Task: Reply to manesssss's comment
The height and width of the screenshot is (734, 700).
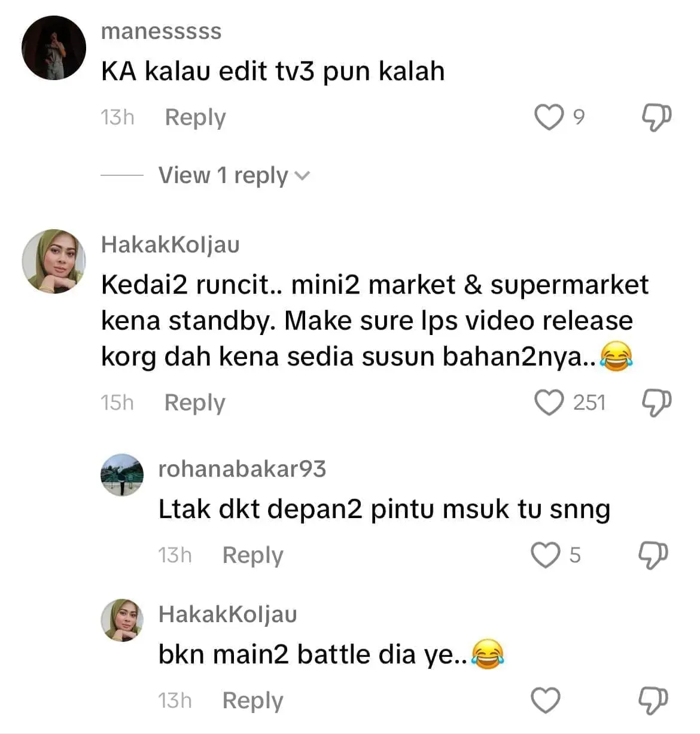Action: 195,117
